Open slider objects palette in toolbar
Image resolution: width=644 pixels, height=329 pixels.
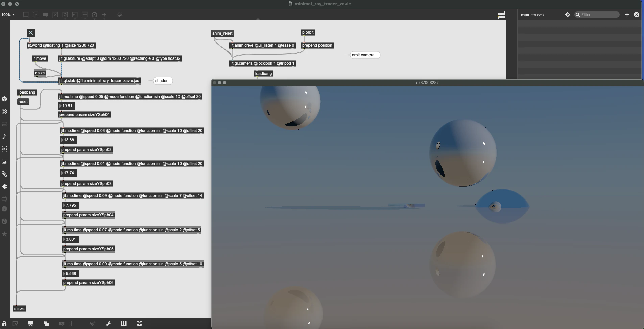pyautogui.click(x=85, y=15)
